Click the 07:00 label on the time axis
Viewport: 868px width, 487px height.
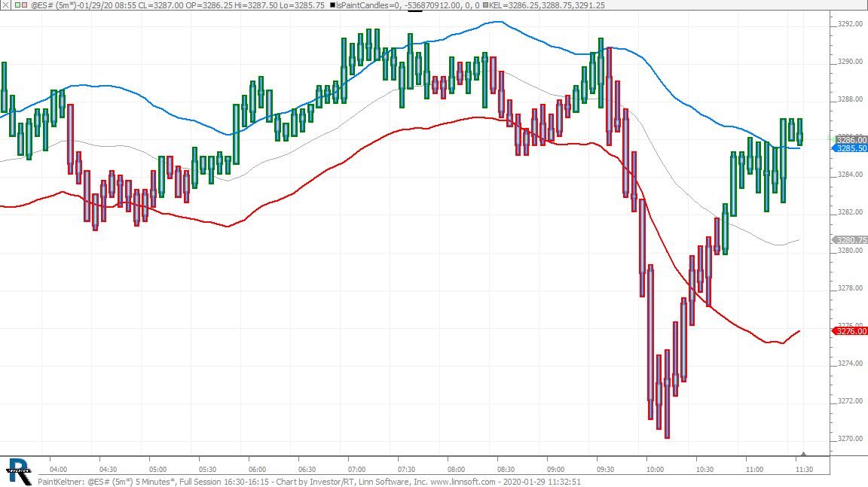click(x=356, y=469)
